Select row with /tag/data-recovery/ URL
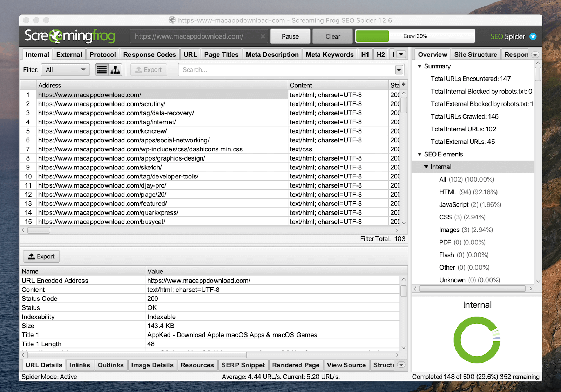This screenshot has height=392, width=561. click(210, 113)
